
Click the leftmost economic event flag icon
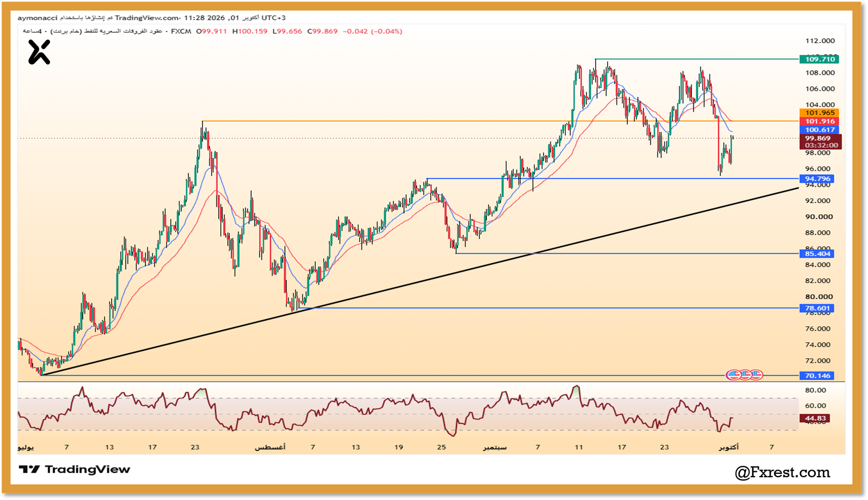[x=733, y=375]
